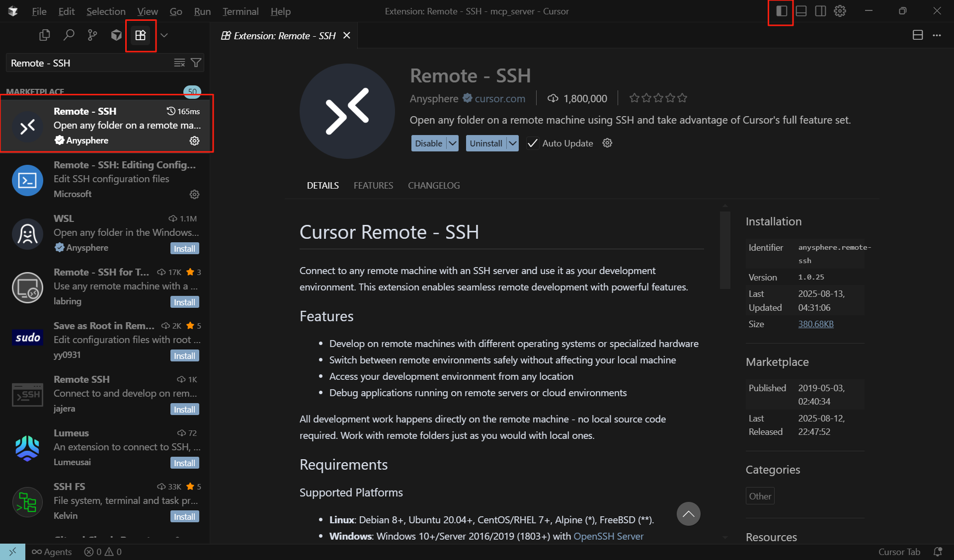Open the Source Control view
This screenshot has width=954, height=560.
click(x=92, y=35)
